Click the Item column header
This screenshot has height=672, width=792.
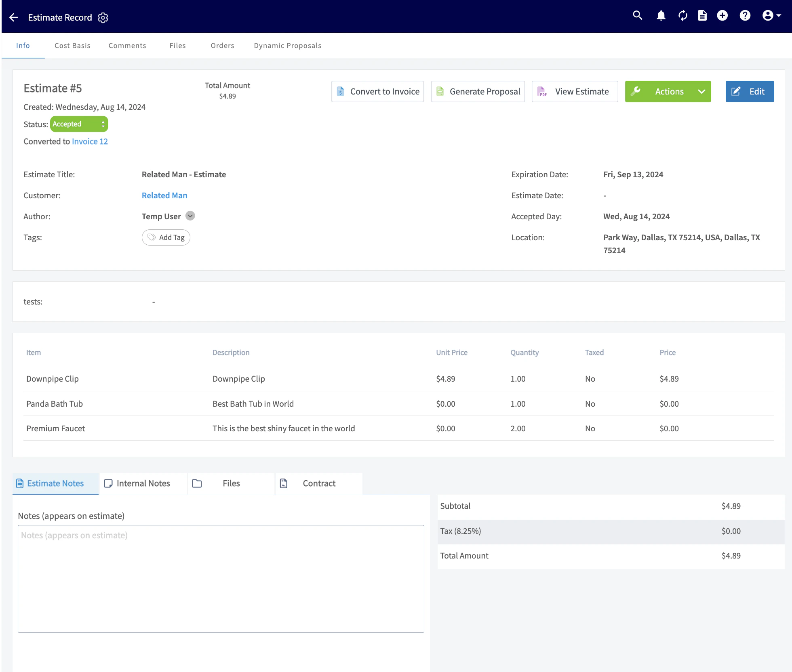[34, 353]
